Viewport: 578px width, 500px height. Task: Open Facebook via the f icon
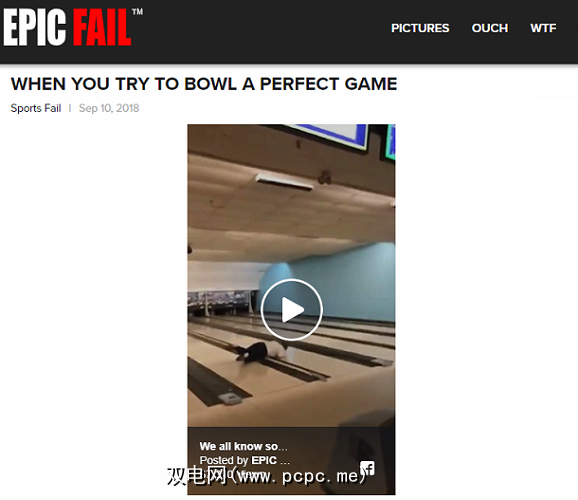coord(367,468)
